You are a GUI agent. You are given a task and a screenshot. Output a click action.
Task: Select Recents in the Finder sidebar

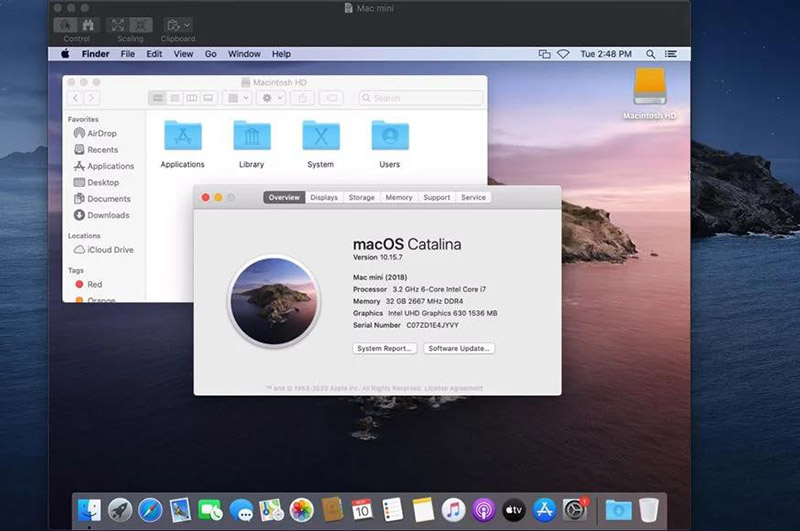pos(96,149)
